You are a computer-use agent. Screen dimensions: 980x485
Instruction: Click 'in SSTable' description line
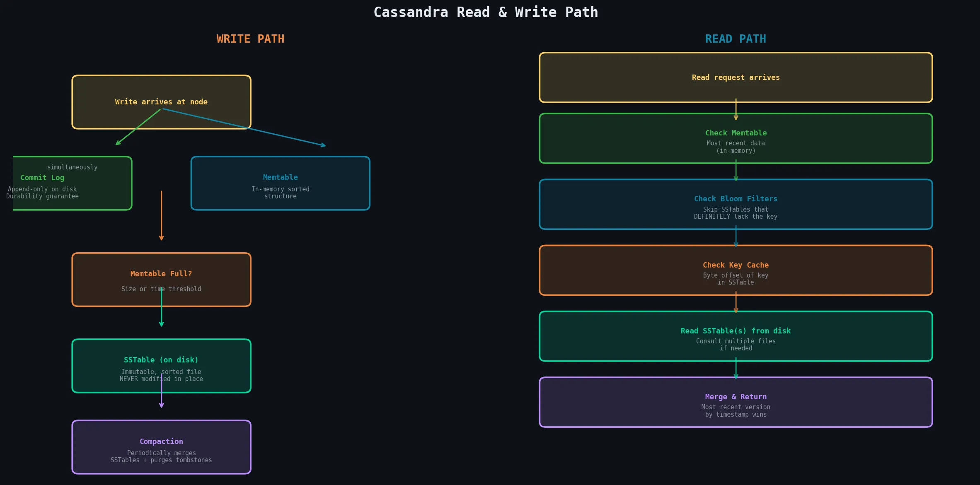(x=736, y=282)
